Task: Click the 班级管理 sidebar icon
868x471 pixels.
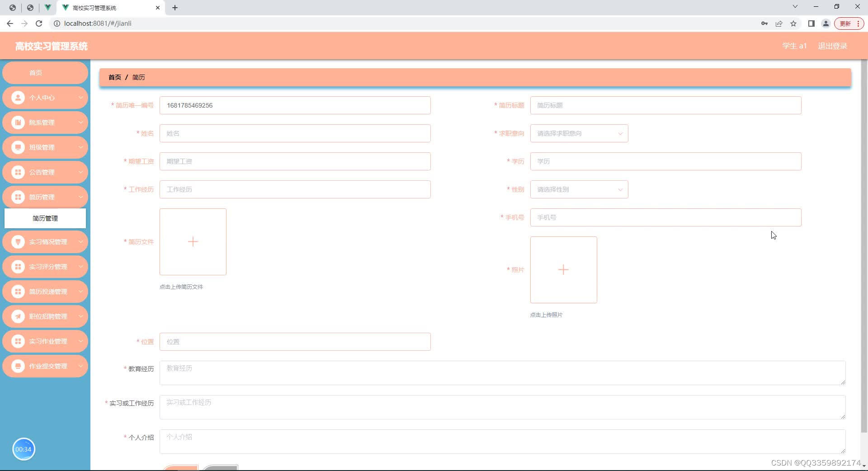Action: coord(18,147)
